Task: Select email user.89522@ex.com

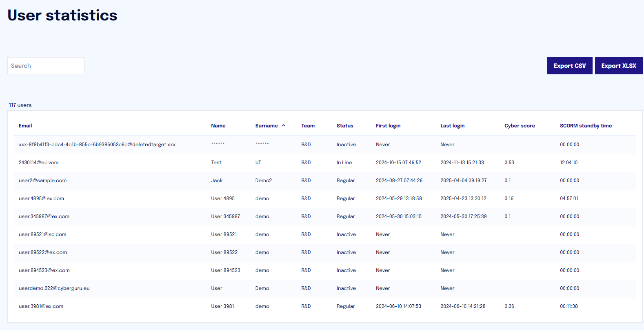Action: tap(43, 252)
